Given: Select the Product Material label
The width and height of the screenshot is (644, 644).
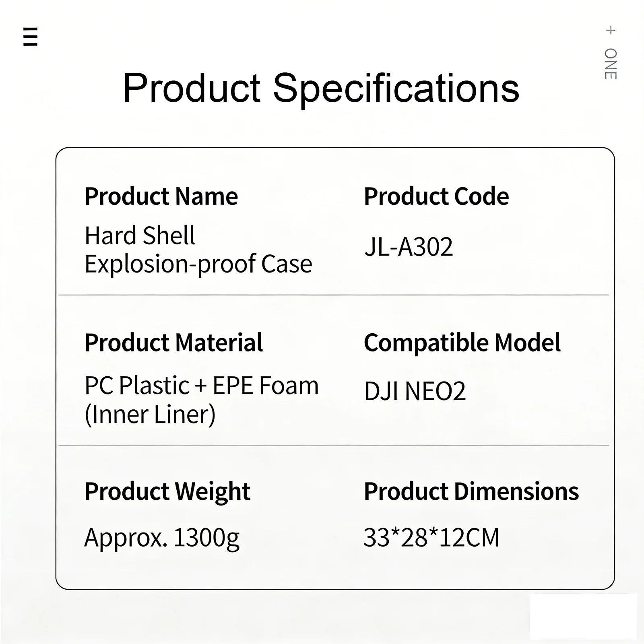Looking at the screenshot, I should point(173,343).
